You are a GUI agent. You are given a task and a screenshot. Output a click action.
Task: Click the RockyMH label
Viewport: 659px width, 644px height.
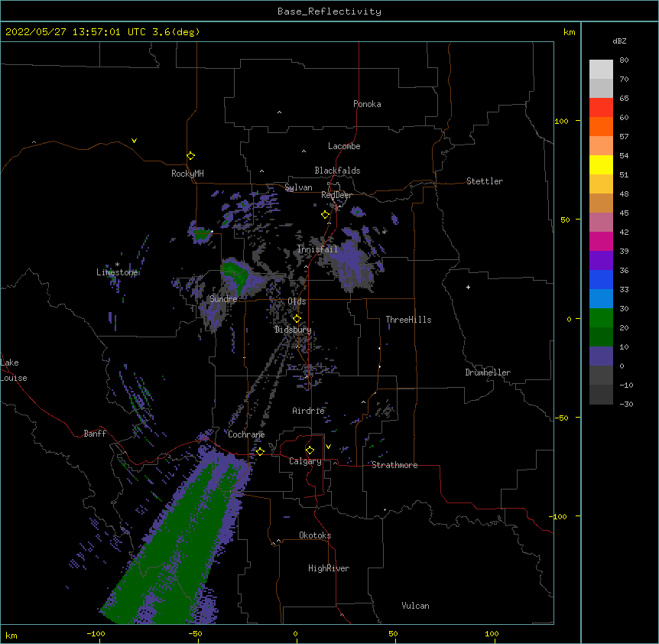pyautogui.click(x=187, y=174)
